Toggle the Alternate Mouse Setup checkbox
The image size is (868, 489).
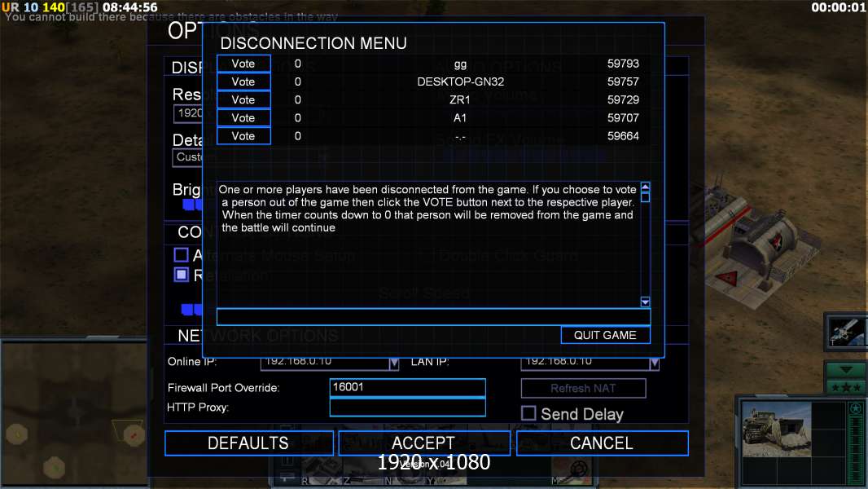click(x=181, y=255)
